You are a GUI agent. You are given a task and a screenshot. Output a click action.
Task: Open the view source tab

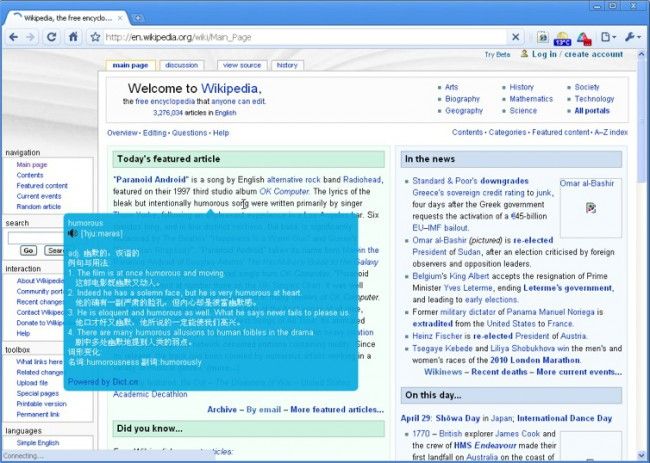click(242, 65)
